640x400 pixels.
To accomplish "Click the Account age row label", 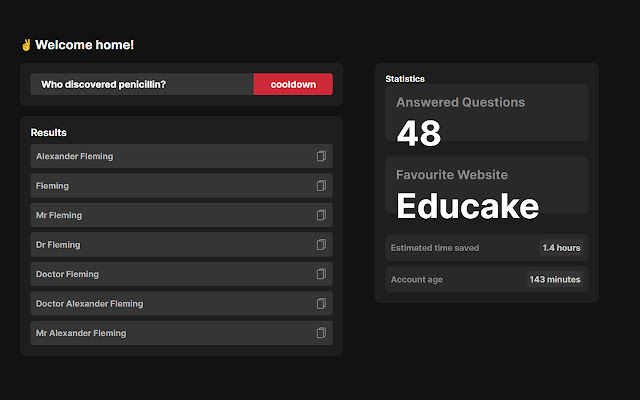I will [416, 280].
